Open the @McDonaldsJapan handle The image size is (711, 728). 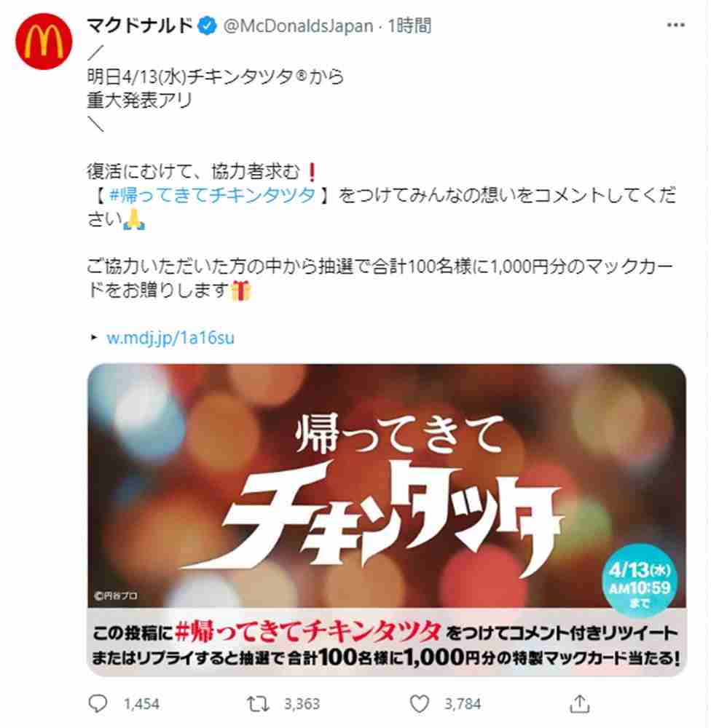coord(299,26)
